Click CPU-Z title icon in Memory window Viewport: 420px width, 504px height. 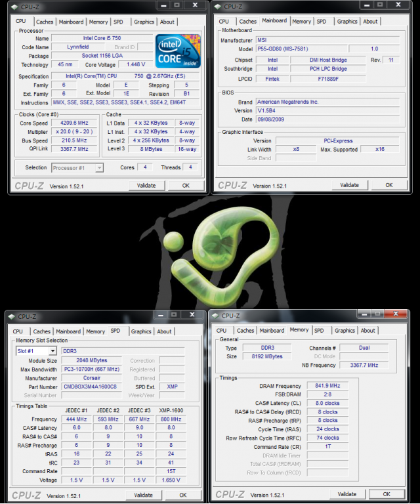[x=215, y=316]
